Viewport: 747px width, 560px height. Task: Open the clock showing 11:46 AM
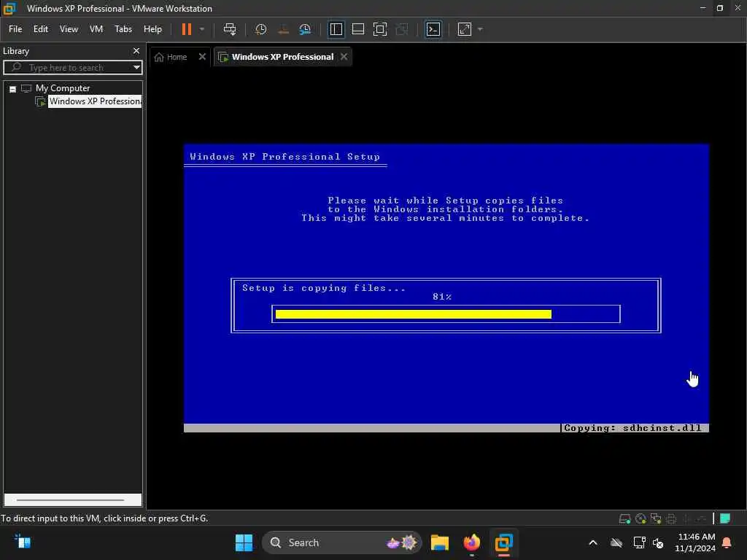point(695,542)
